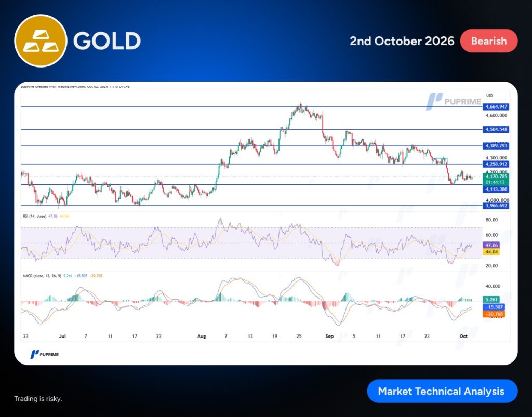Image resolution: width=532 pixels, height=417 pixels.
Task: Click the 4,664.947 resistance level label
Action: click(x=496, y=107)
